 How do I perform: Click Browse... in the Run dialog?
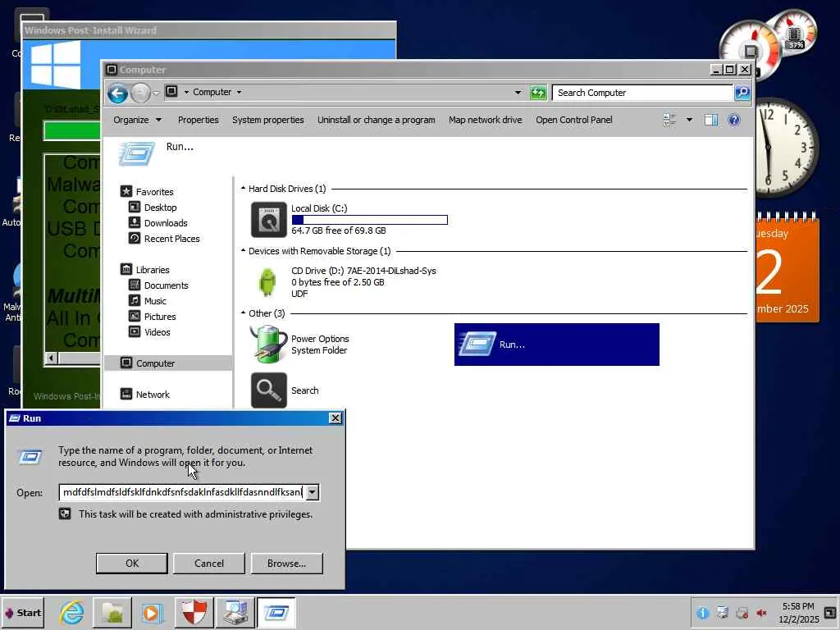point(286,563)
